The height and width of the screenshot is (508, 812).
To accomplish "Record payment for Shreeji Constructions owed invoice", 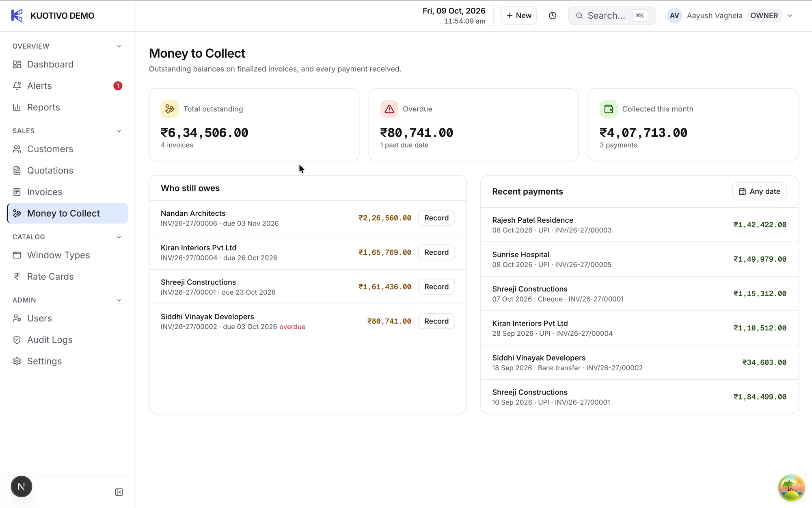I will [436, 287].
